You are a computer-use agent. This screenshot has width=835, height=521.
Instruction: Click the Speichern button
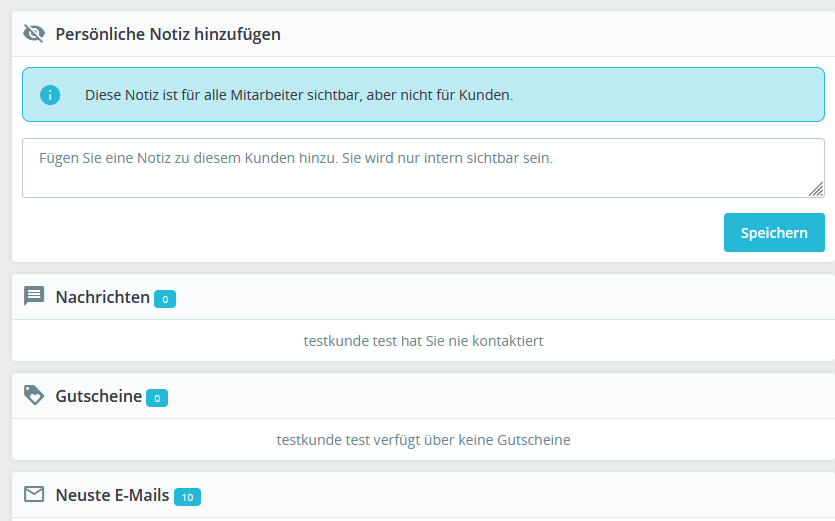[x=774, y=232]
